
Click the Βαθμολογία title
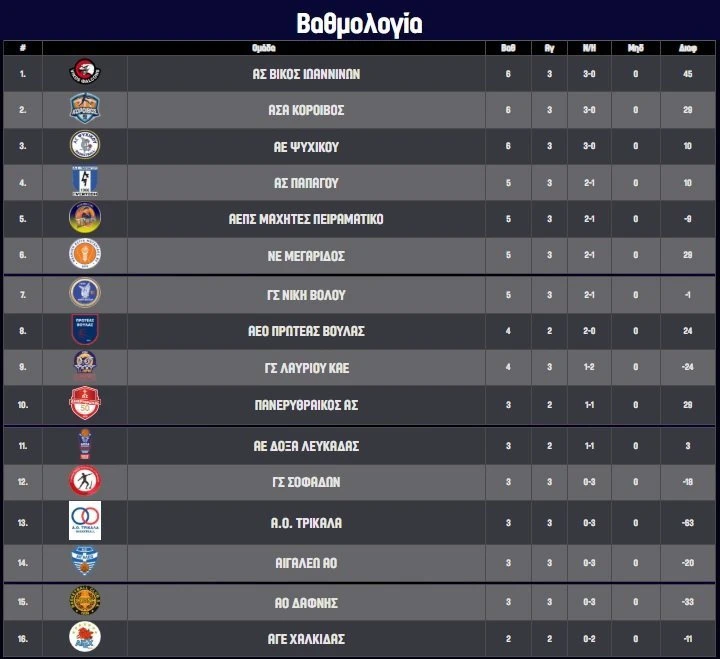[360, 22]
